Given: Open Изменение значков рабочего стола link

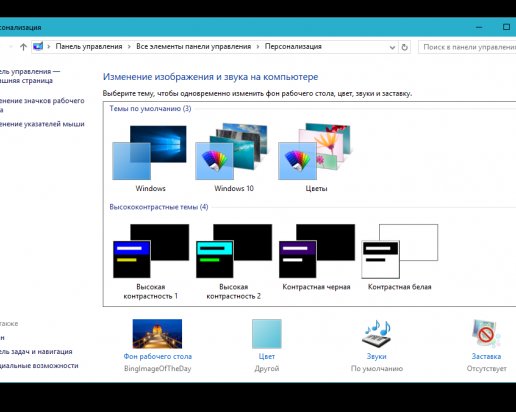Looking at the screenshot, I should coord(41,105).
